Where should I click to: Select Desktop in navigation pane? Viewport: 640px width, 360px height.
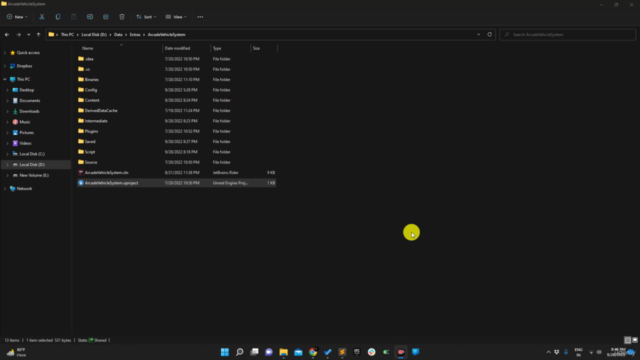(x=27, y=90)
